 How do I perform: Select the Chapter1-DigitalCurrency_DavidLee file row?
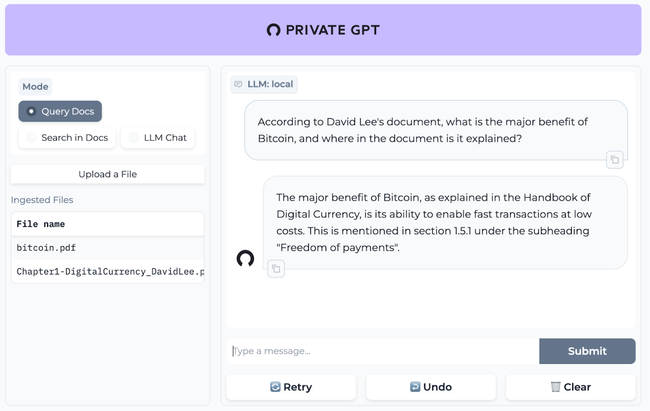[107, 271]
